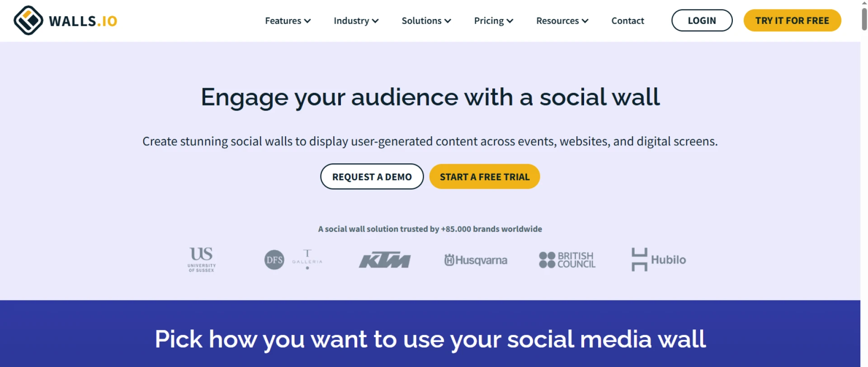Click the Walls.io logo icon
The height and width of the screenshot is (367, 868).
point(28,20)
